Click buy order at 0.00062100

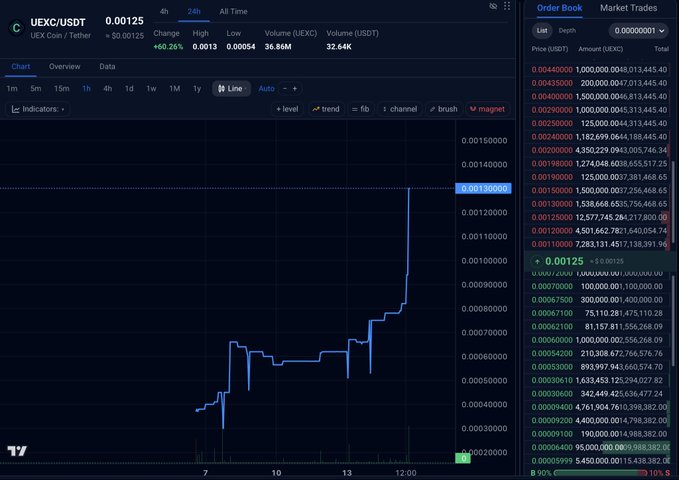click(x=598, y=326)
